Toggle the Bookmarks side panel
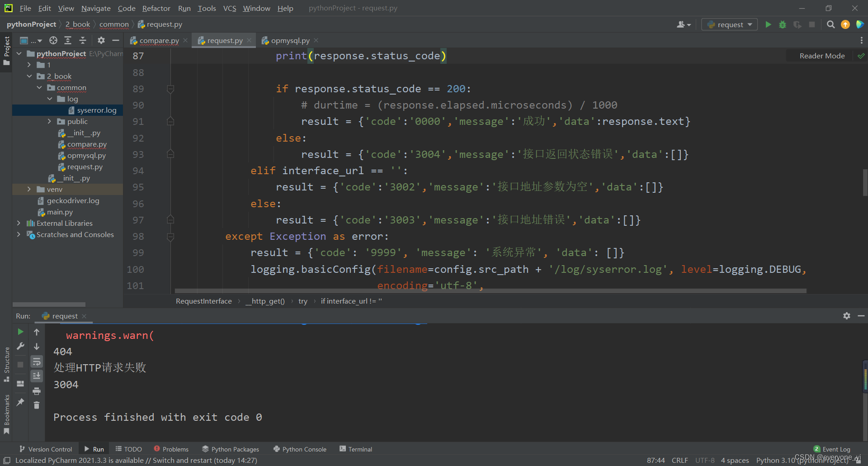This screenshot has width=868, height=466. click(x=6, y=414)
